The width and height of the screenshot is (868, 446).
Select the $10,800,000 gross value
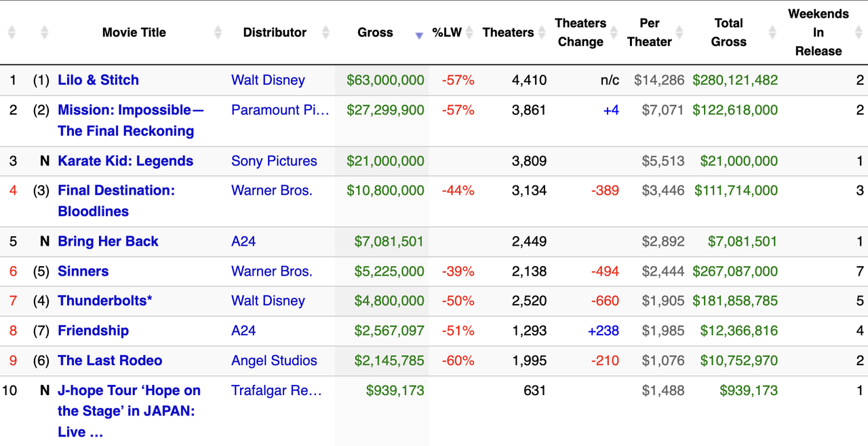385,191
